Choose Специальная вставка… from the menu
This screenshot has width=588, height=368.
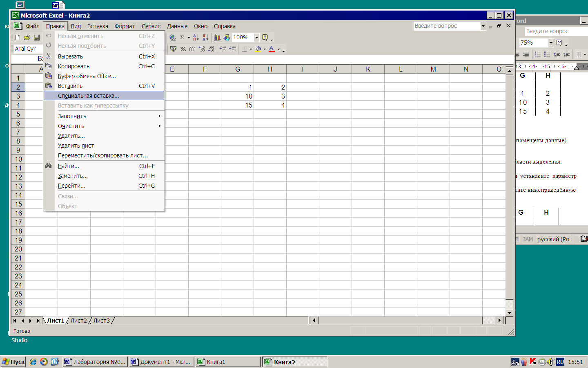tap(104, 96)
